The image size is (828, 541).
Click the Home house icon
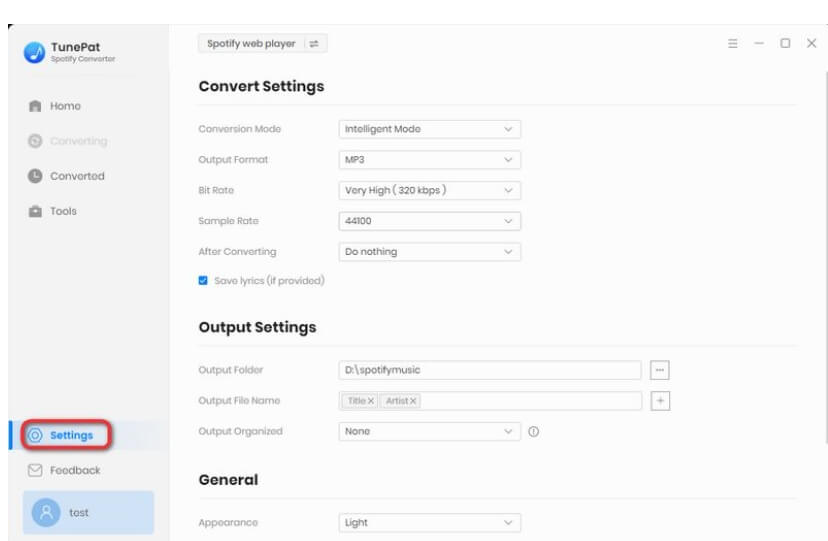[x=35, y=106]
